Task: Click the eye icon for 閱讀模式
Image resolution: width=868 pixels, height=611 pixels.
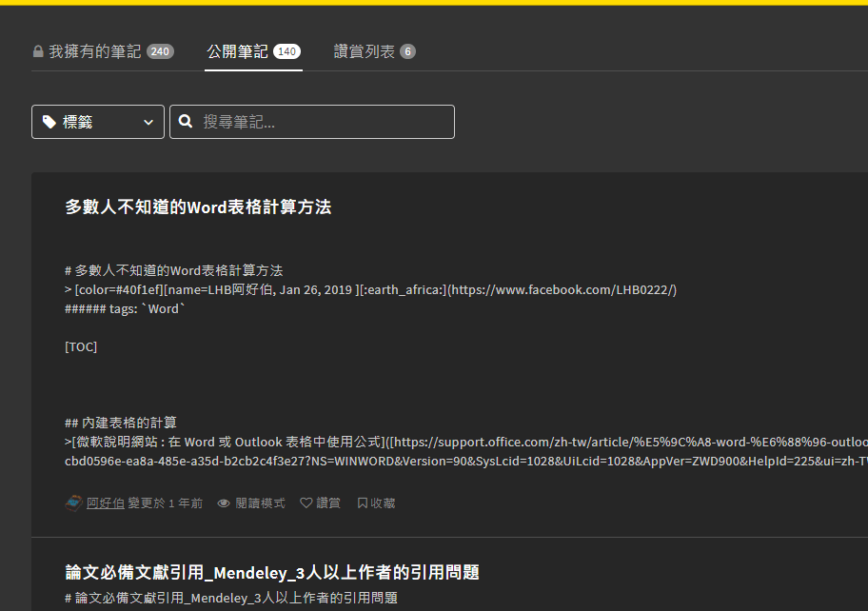Action: tap(224, 503)
